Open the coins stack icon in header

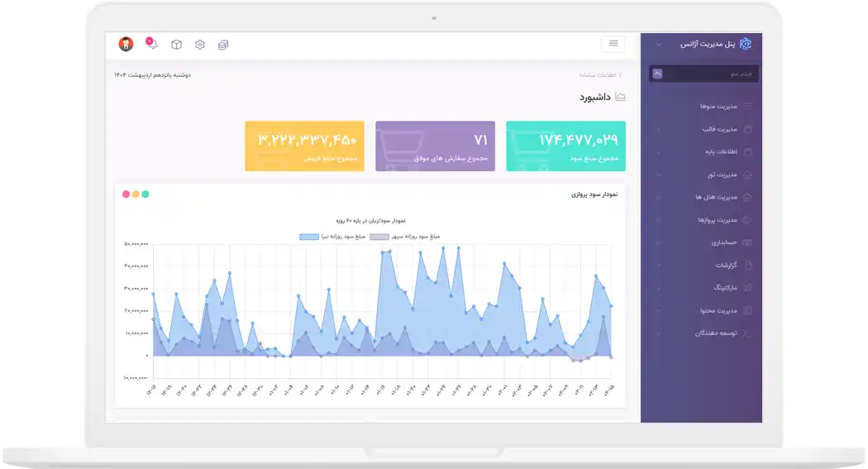tap(223, 45)
